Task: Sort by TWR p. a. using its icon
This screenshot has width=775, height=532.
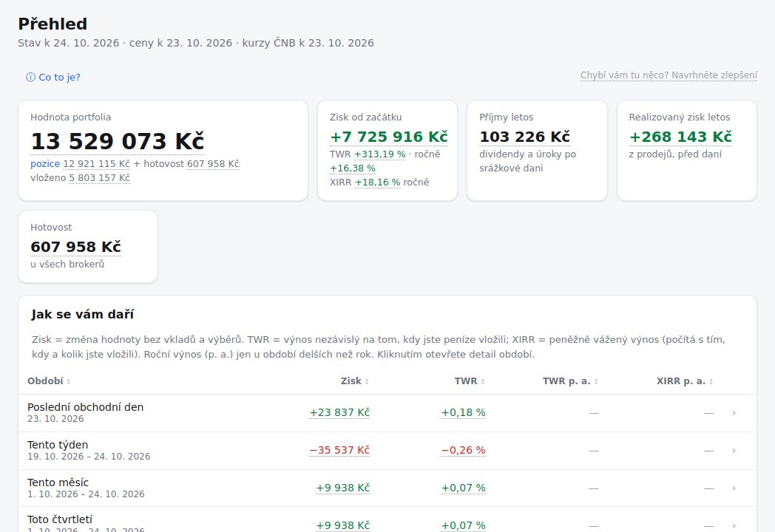Action: click(x=596, y=381)
